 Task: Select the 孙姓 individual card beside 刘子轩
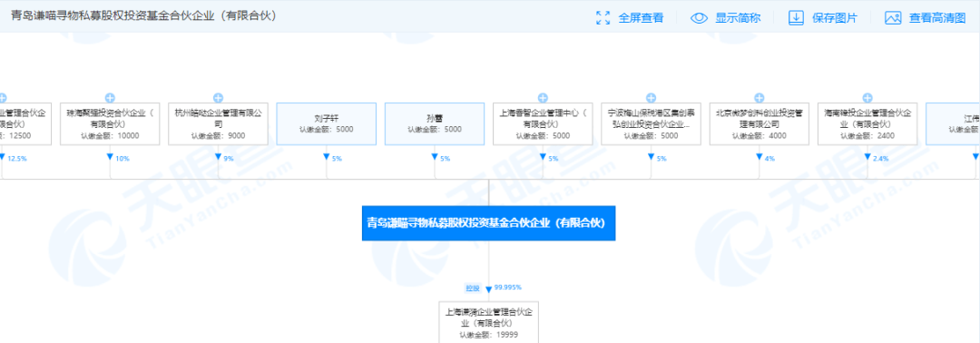tap(435, 123)
